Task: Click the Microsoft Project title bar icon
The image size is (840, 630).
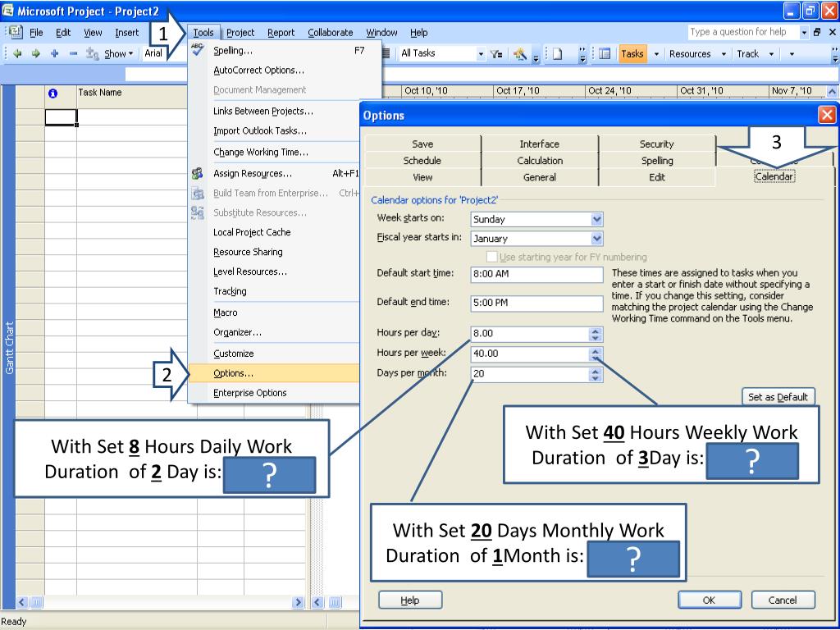Action: pyautogui.click(x=8, y=10)
